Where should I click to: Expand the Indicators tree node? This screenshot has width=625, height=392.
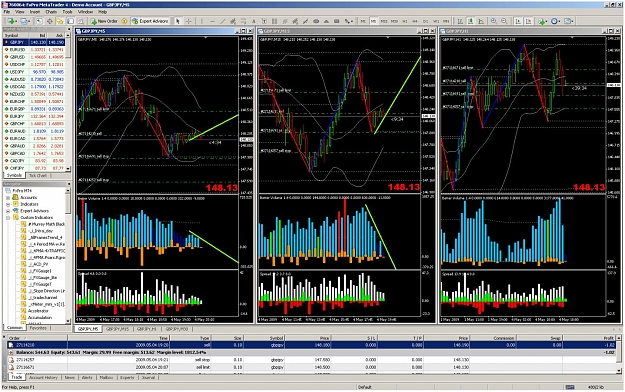click(8, 204)
